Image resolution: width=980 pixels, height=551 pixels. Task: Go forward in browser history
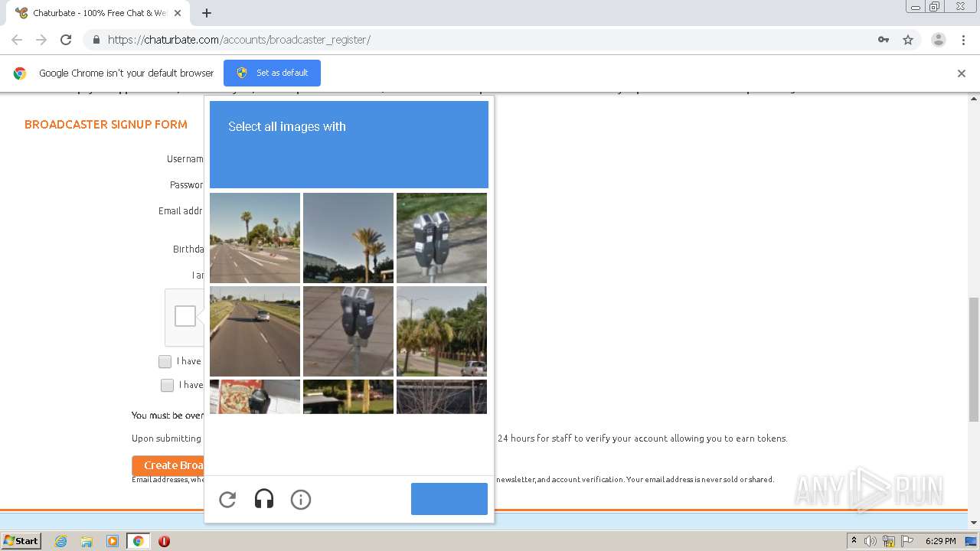41,40
